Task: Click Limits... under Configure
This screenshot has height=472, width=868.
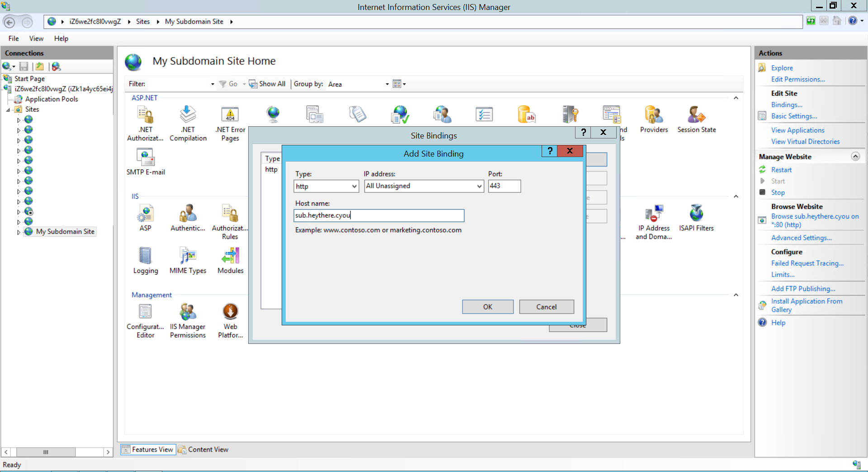Action: click(783, 275)
